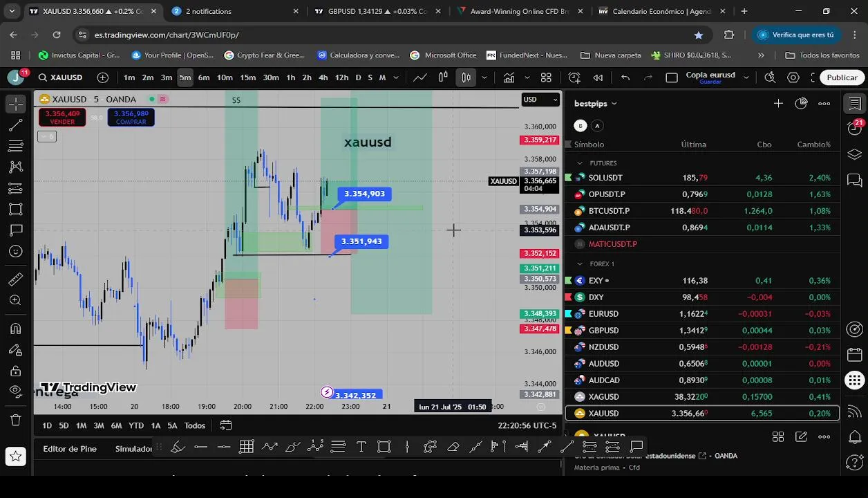Screen dimensions: 868x498
Task: Open the XAUUSD symbol search
Action: [61, 77]
